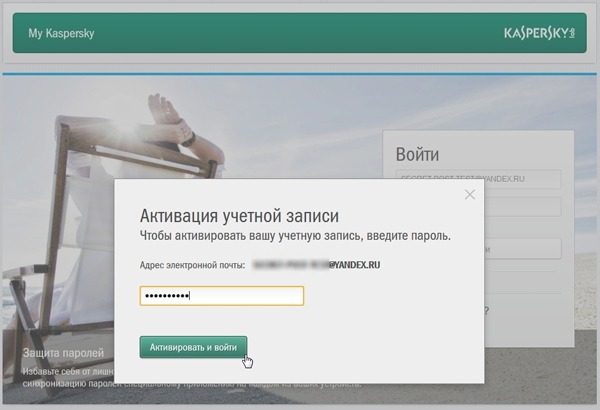This screenshot has height=410, width=600.
Task: Open the My Kaspersky header title
Action: [x=61, y=33]
